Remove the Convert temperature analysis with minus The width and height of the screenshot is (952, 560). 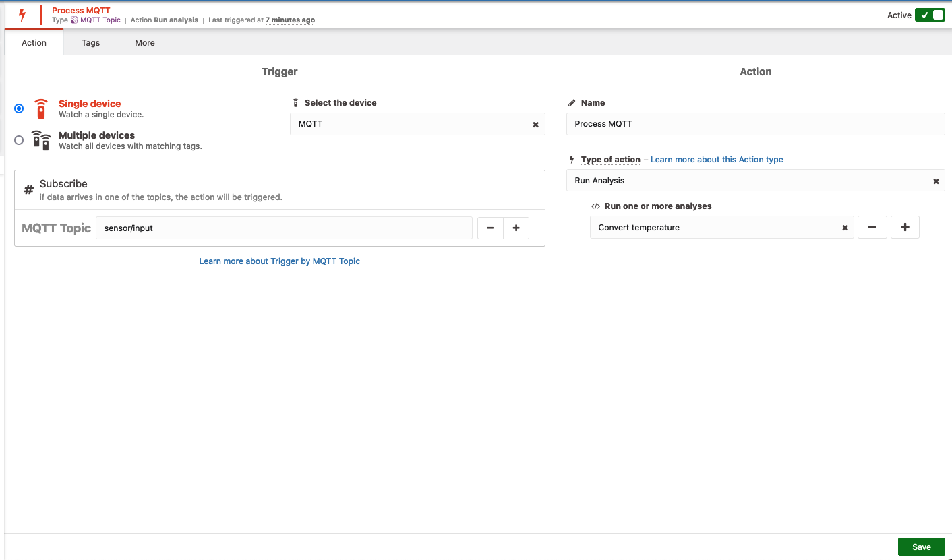872,228
